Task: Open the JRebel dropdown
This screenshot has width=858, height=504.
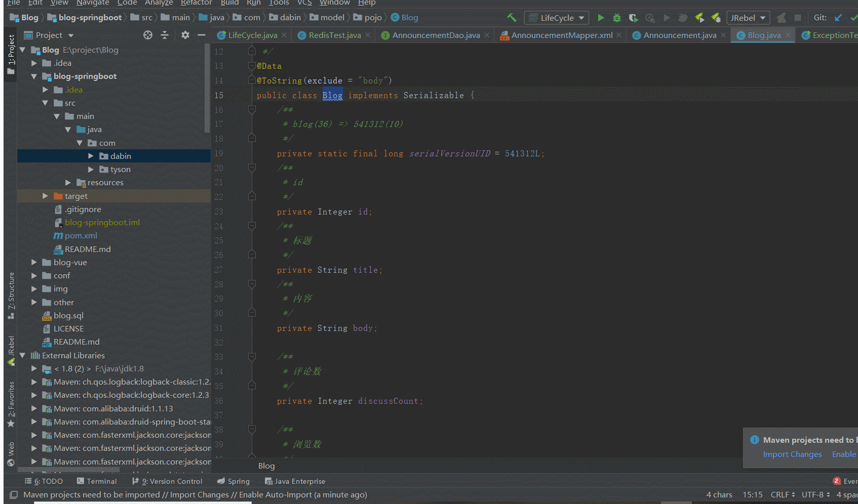Action: 748,18
